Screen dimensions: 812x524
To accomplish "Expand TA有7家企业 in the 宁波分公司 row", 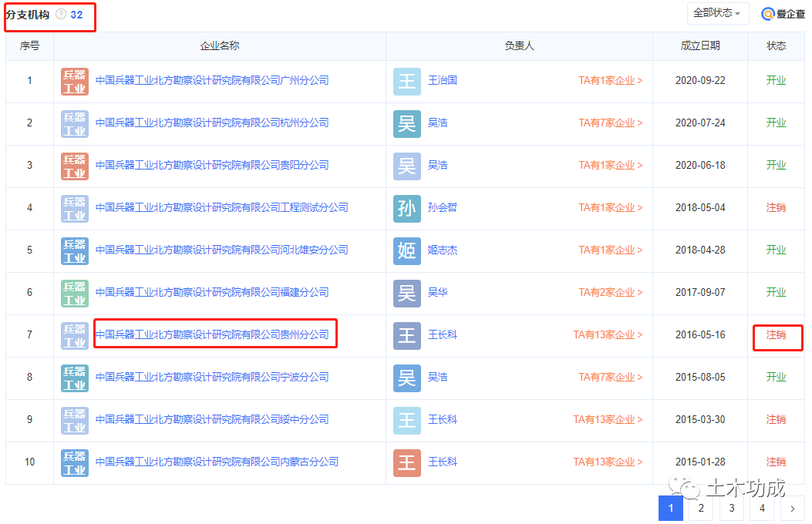I will (x=611, y=377).
